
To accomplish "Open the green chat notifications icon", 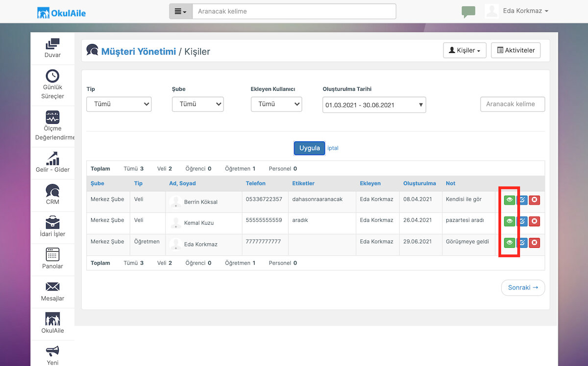I will click(468, 12).
